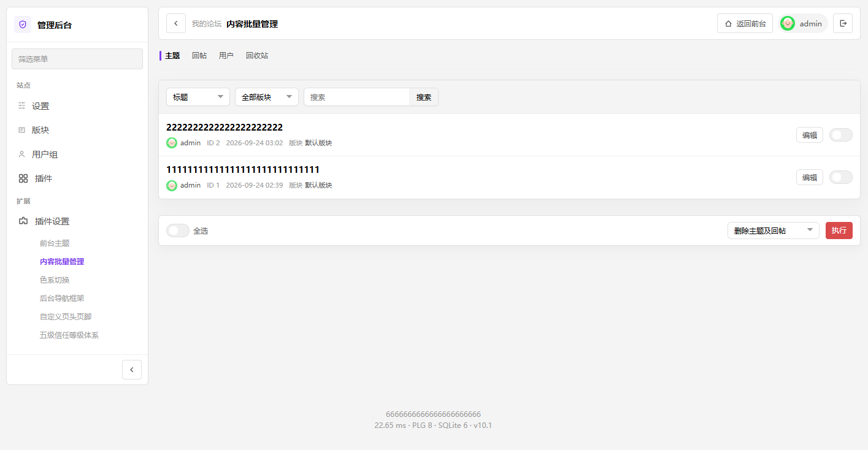Click 编辑 for topic 1111111111
Image resolution: width=868 pixels, height=450 pixels.
pos(810,177)
